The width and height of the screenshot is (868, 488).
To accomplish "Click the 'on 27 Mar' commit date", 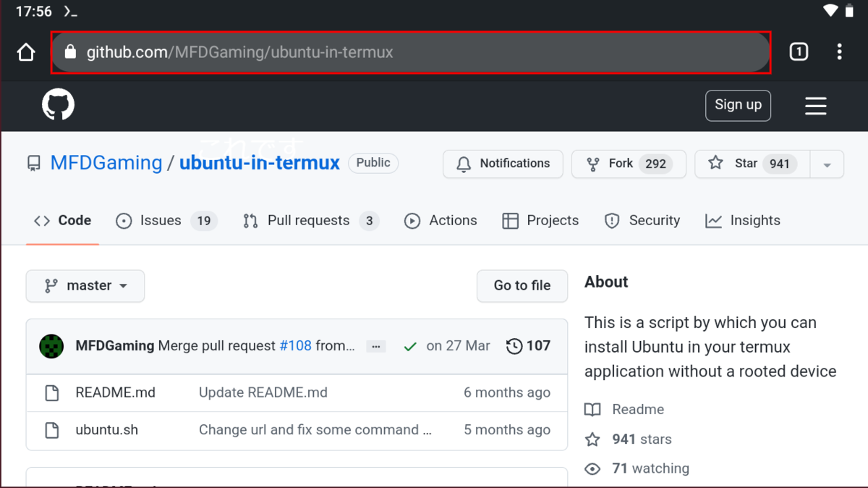I will click(x=459, y=346).
